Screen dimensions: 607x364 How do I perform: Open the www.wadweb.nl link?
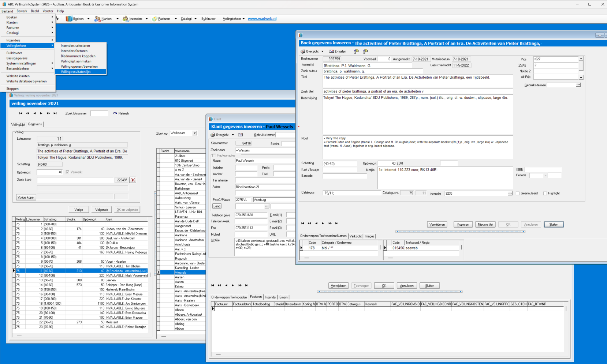pos(262,19)
